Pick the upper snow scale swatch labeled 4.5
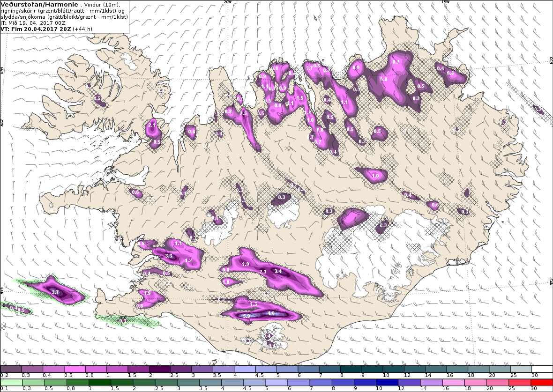 pyautogui.click(x=266, y=369)
